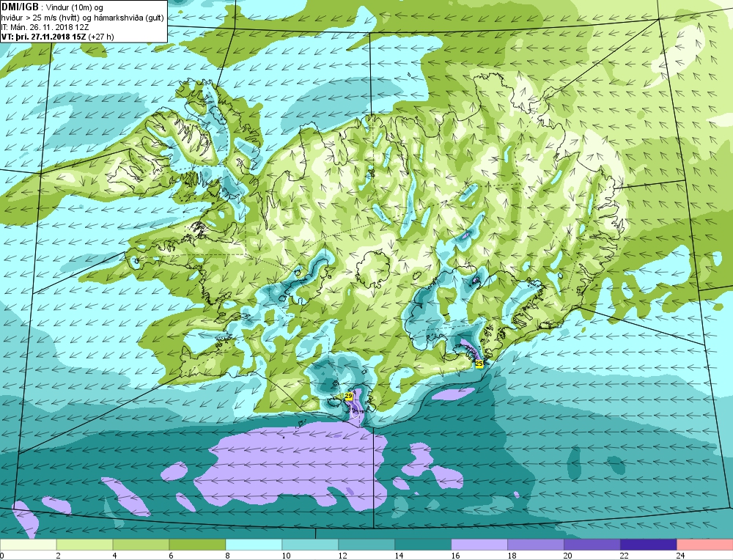This screenshot has width=733, height=560.
Task: Click the 'hviður > 25 m/s (hvítt)' caption line
Action: tap(40, 18)
